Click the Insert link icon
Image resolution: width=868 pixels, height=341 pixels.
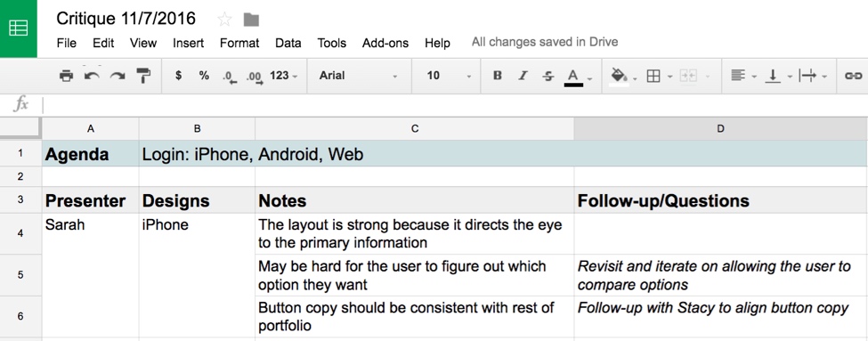(x=853, y=76)
